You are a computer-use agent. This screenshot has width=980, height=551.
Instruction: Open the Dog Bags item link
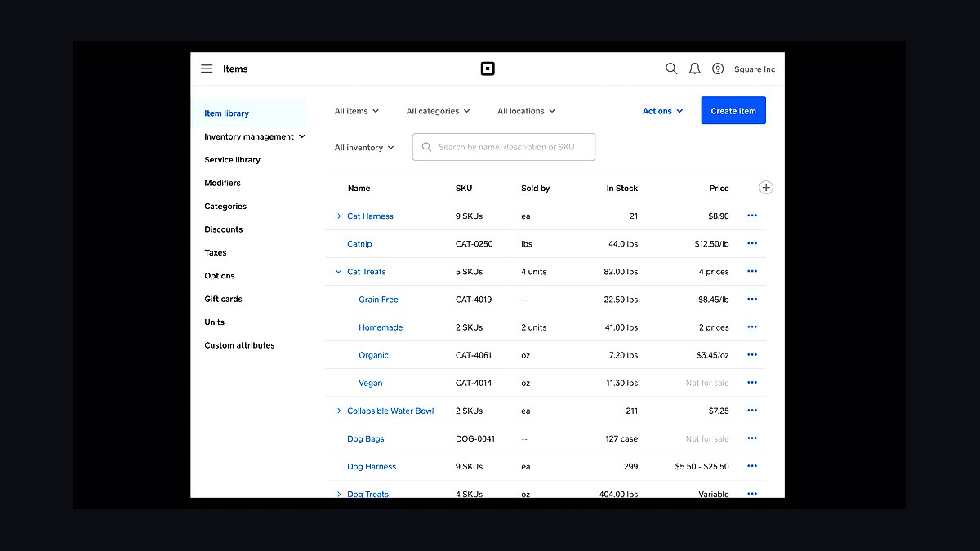[x=365, y=439]
